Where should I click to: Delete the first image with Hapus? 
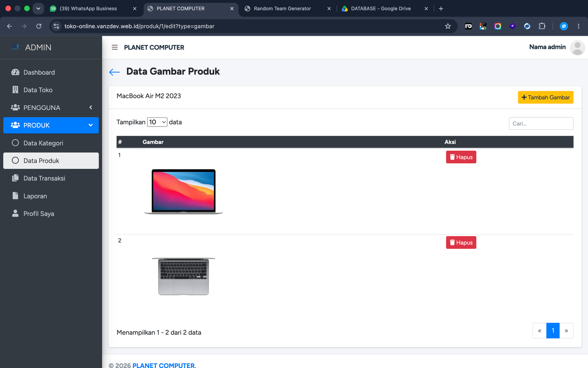point(461,157)
